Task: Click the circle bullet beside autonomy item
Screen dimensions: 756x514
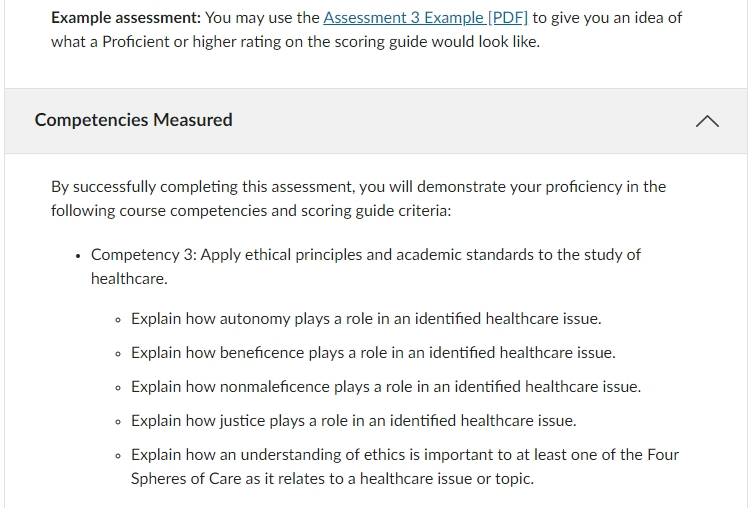Action: [118, 320]
